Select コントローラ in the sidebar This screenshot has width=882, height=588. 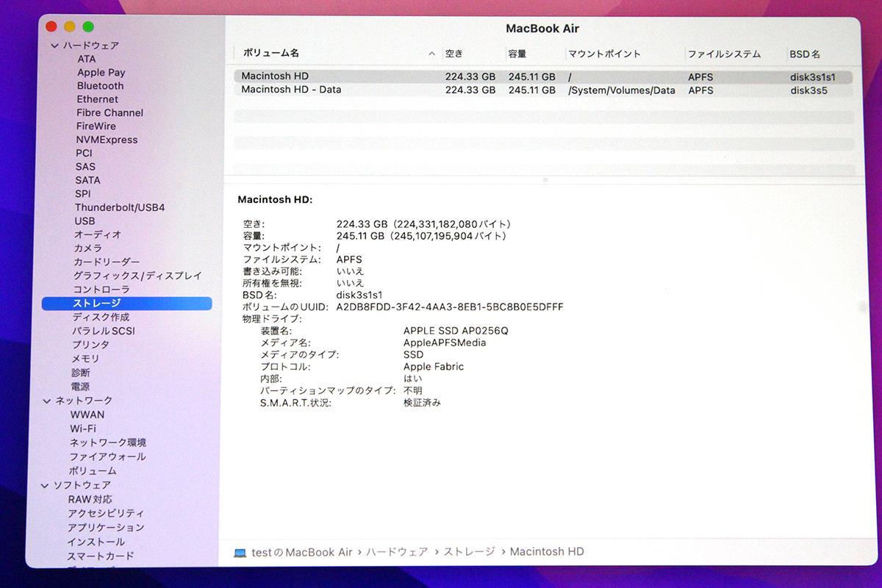(x=101, y=290)
